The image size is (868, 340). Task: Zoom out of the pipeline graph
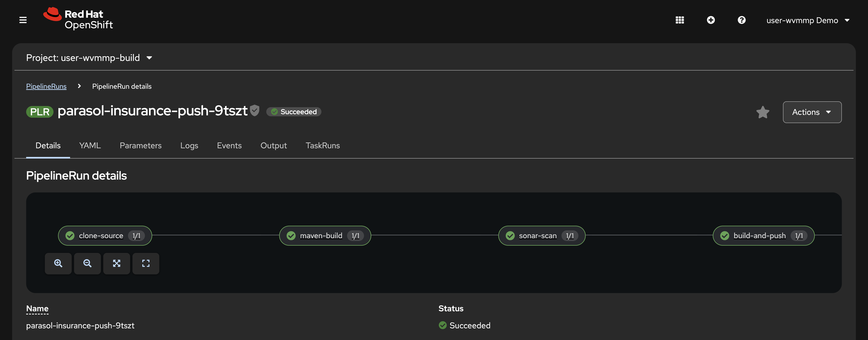(87, 263)
